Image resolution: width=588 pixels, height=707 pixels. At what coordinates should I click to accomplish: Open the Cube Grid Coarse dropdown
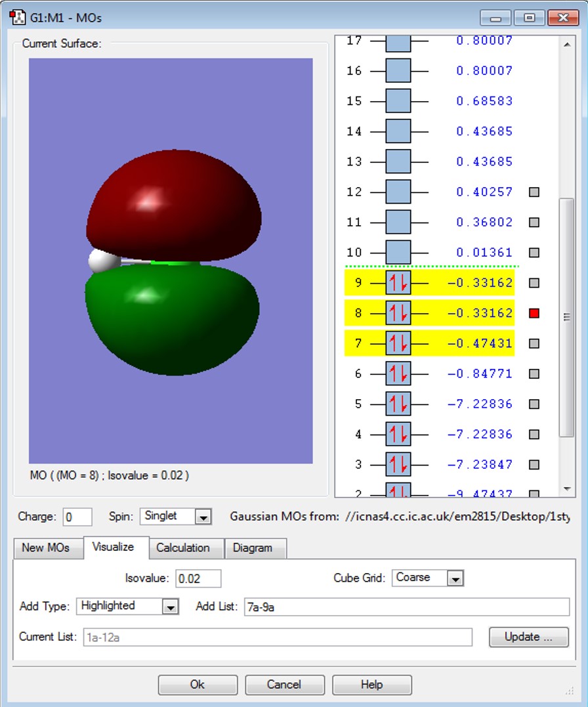(x=455, y=578)
